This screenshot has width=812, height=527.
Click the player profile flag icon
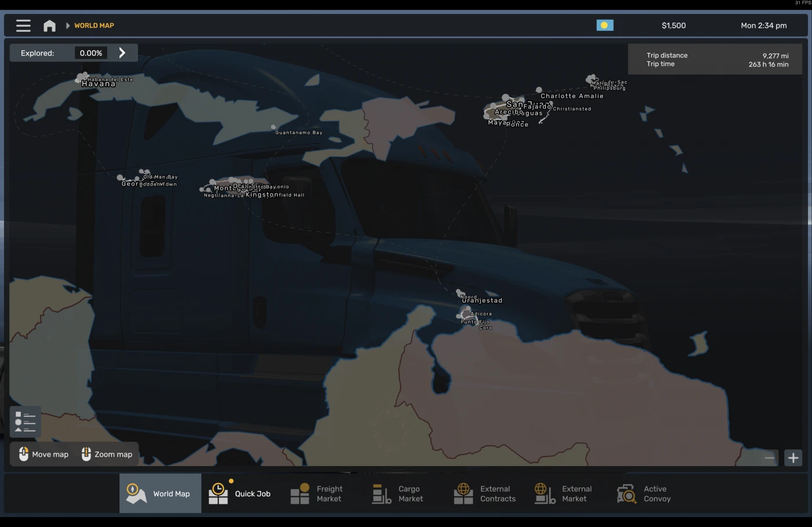(x=605, y=25)
